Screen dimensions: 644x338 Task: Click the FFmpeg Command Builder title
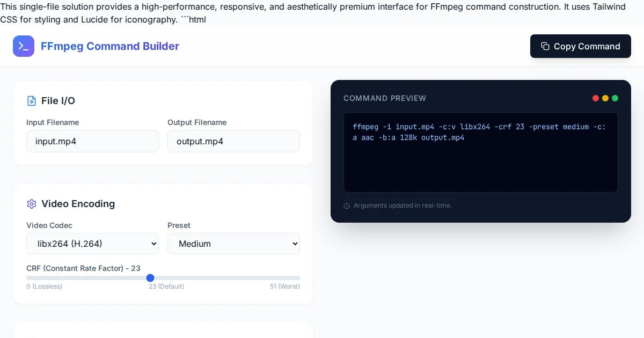110,46
